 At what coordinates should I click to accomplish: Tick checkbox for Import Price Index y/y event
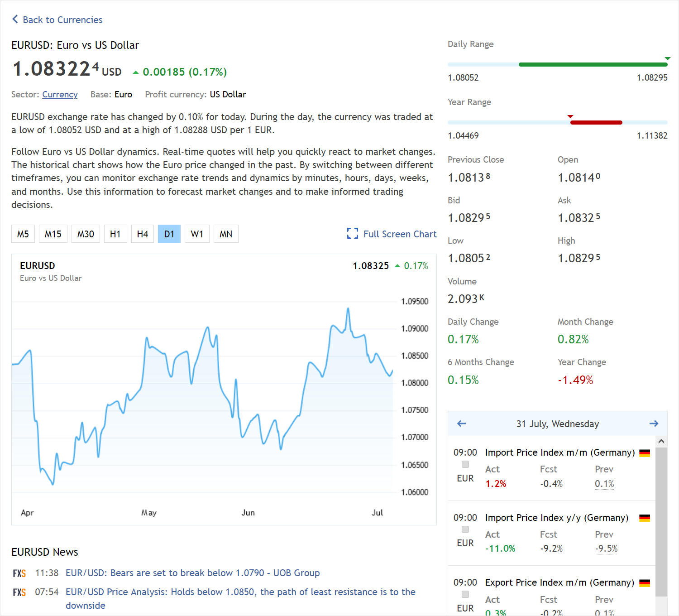465,529
